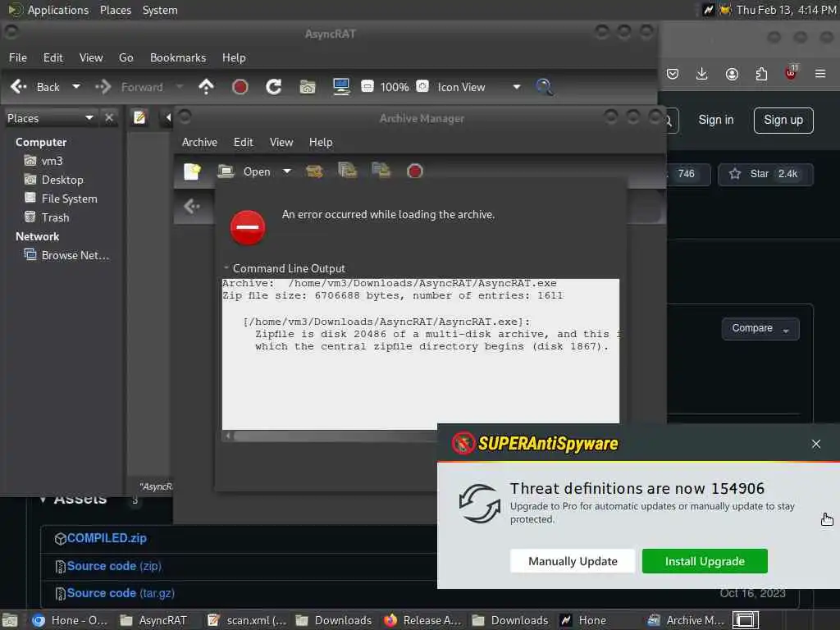The height and width of the screenshot is (630, 840).
Task: Open the Places sidebar dropdown
Action: pos(50,118)
